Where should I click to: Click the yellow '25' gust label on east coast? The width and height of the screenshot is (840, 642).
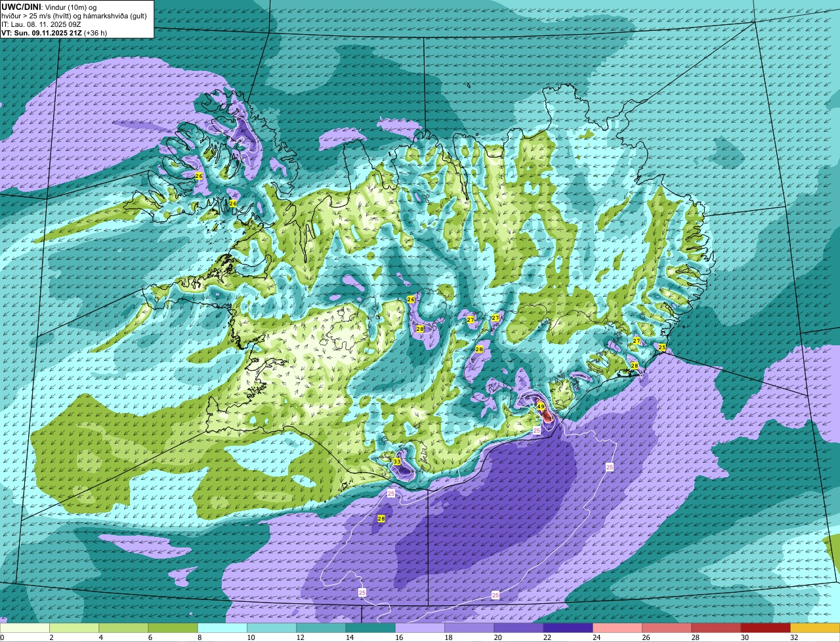pyautogui.click(x=661, y=347)
